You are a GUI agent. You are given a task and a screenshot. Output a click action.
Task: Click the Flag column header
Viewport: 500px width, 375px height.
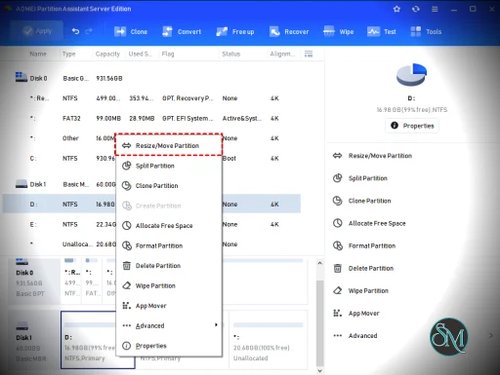coord(168,54)
